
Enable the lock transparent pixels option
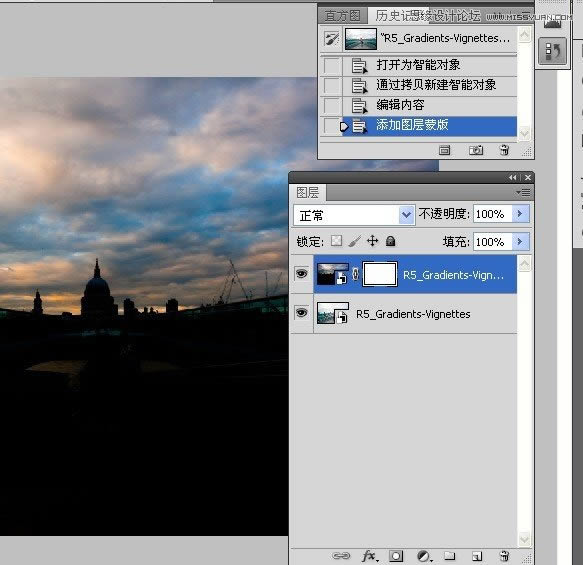tap(336, 241)
